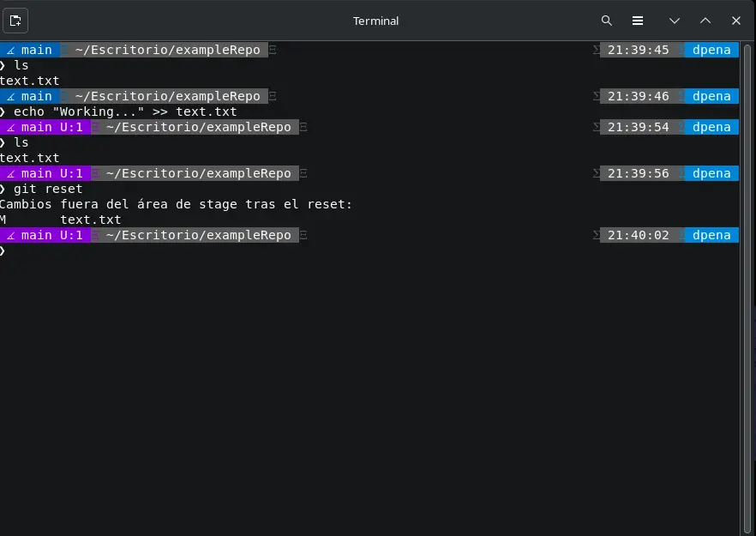This screenshot has height=536, width=756.
Task: Click the prompt arrow on the last line
Action: click(5, 252)
